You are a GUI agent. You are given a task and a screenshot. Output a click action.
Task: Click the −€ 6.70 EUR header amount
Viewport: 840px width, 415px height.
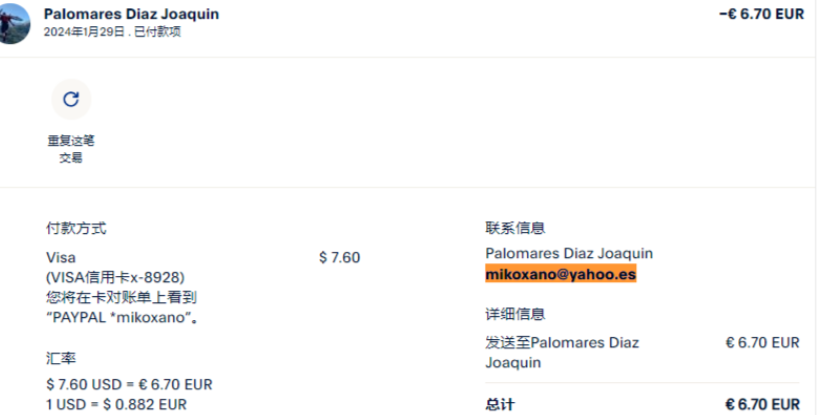point(761,14)
